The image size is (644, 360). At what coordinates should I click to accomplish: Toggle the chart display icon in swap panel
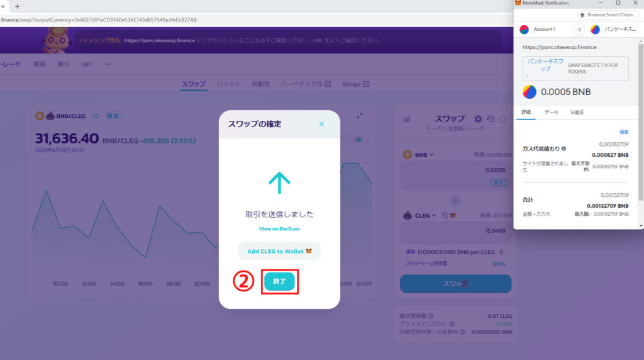click(x=407, y=119)
